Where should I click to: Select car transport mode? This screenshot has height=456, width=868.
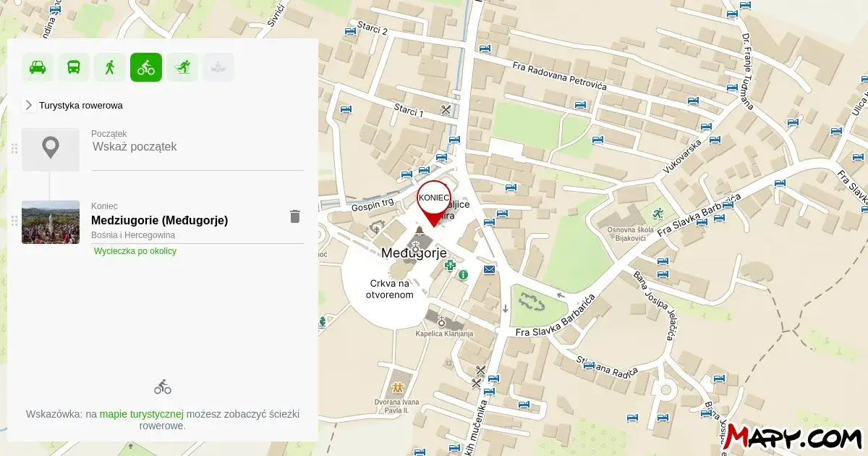pyautogui.click(x=37, y=67)
